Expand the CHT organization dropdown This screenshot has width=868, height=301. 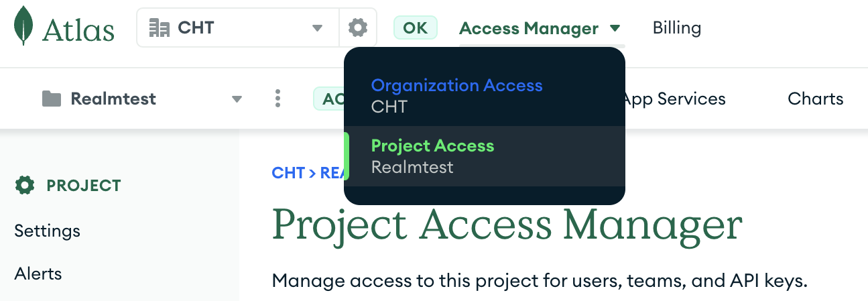click(317, 27)
